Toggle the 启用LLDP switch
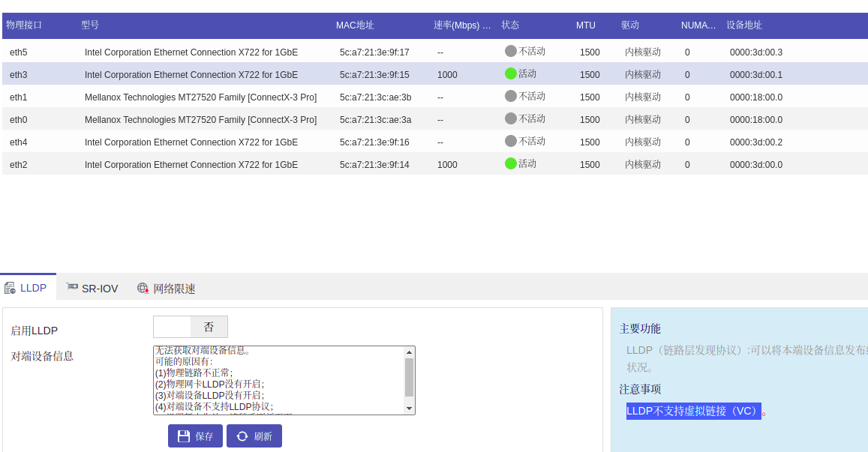 pyautogui.click(x=191, y=327)
